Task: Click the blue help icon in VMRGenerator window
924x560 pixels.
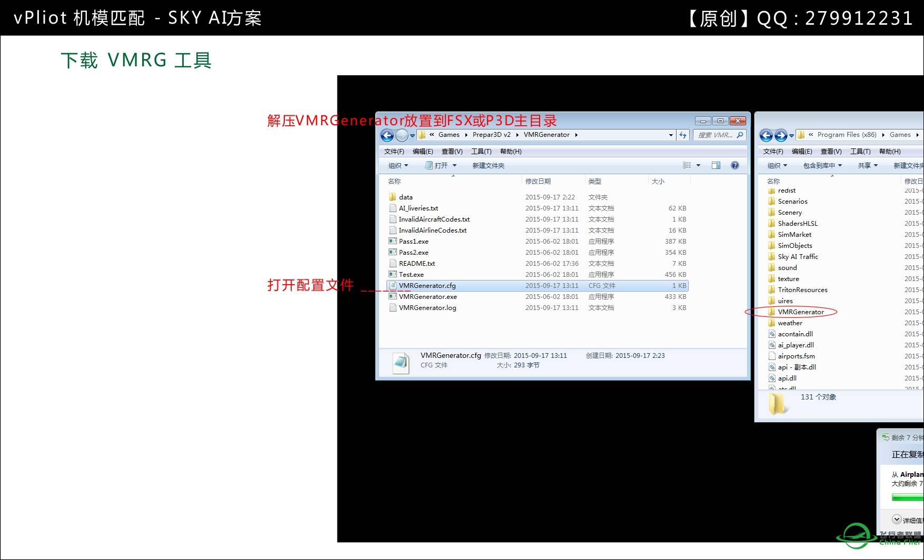Action: click(x=735, y=165)
